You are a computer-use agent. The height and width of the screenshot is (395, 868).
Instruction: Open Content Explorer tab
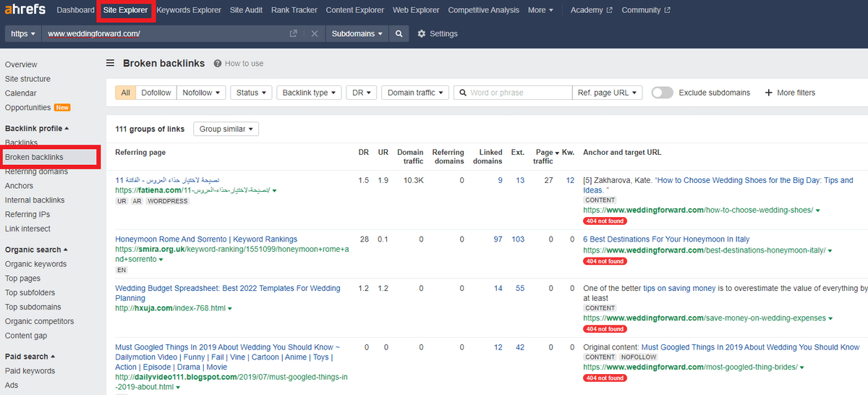click(355, 10)
